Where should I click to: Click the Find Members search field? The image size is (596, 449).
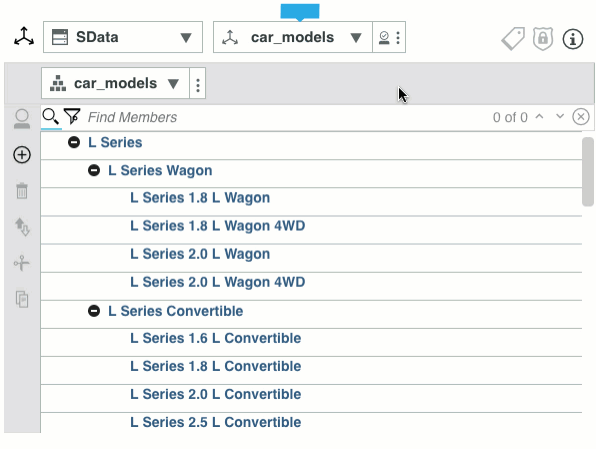point(285,117)
